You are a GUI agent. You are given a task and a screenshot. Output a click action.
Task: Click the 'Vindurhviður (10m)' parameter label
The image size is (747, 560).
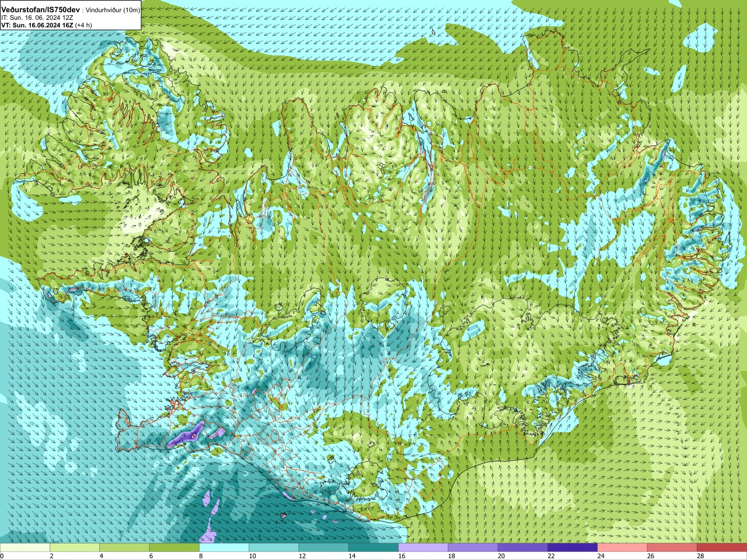[113, 10]
